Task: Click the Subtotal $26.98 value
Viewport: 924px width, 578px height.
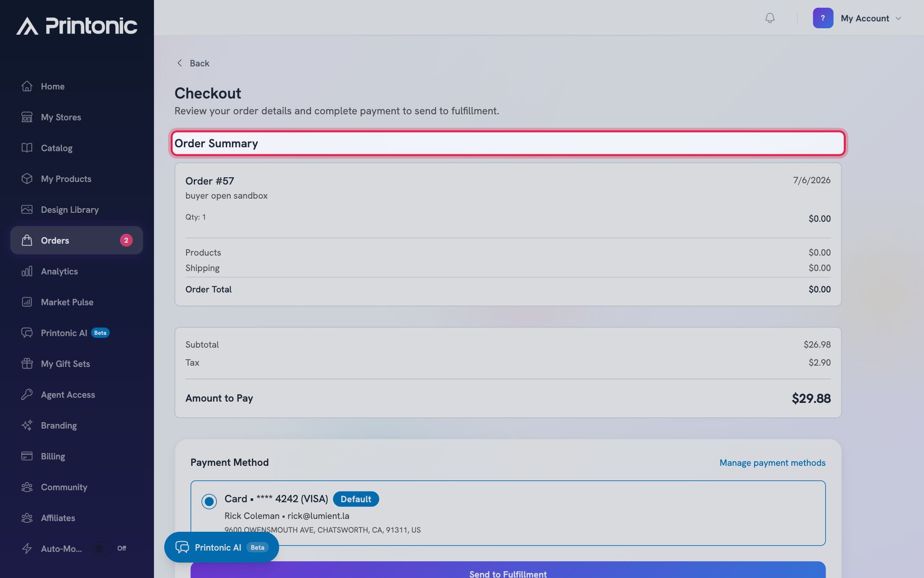Action: coord(817,345)
